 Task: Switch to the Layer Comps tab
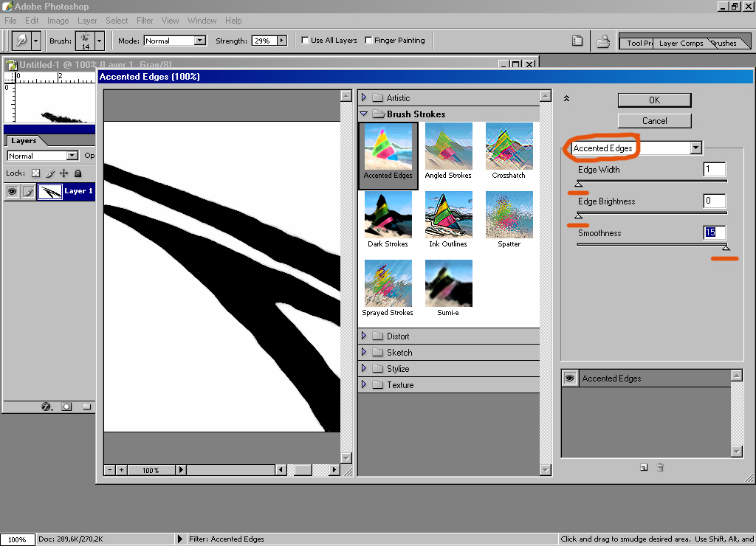[x=681, y=44]
